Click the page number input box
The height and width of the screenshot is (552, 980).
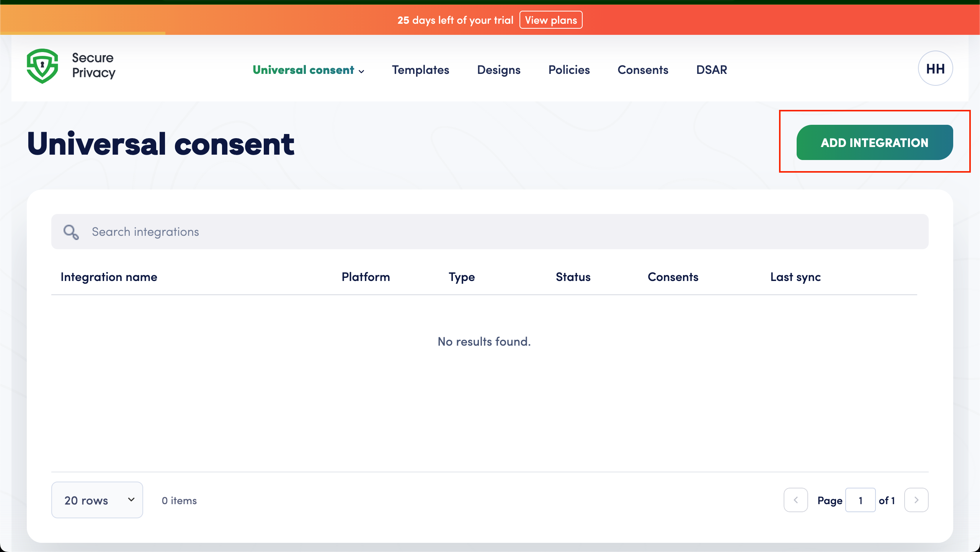(x=861, y=500)
